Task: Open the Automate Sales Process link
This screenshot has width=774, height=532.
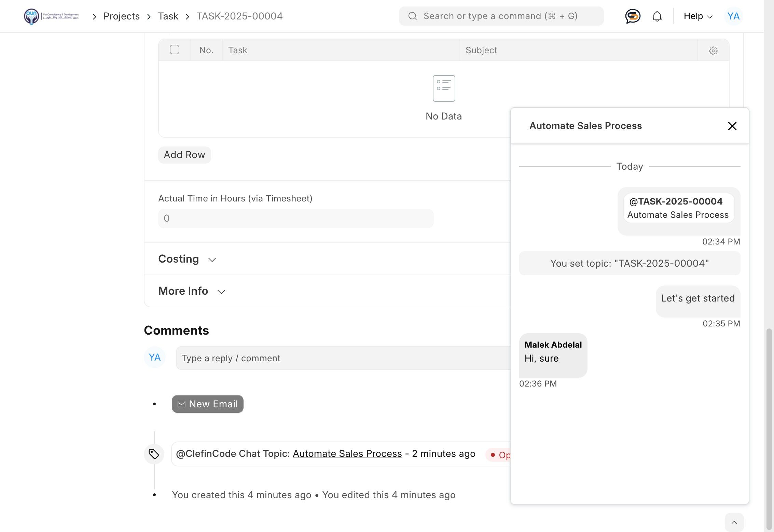Action: pos(347,453)
